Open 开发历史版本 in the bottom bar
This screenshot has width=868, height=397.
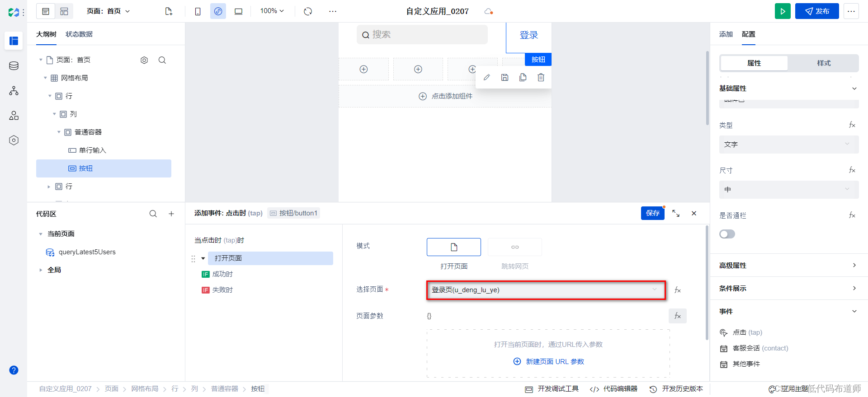click(x=676, y=389)
